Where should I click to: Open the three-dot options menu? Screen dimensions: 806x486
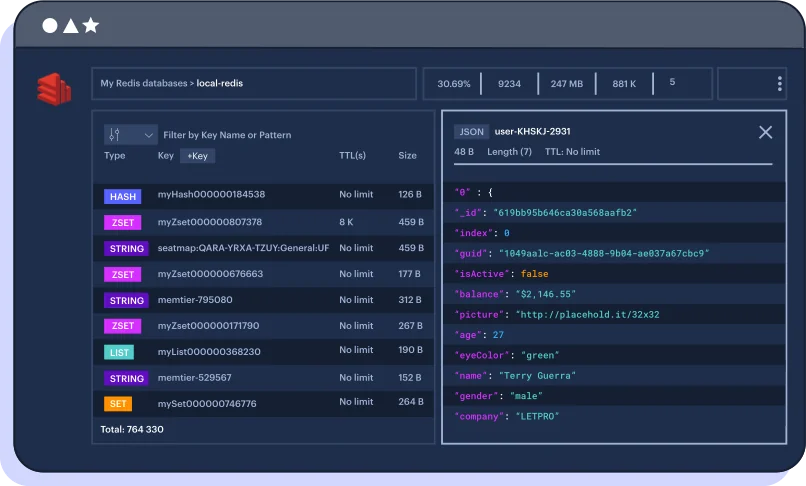779,84
